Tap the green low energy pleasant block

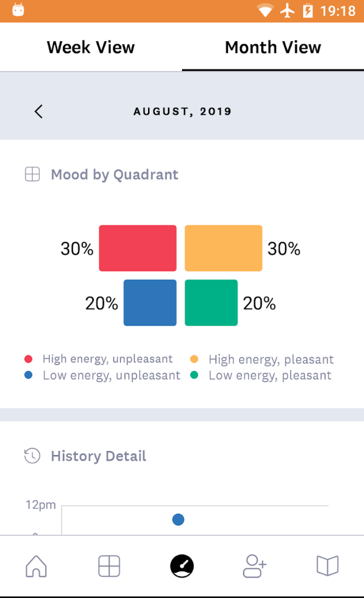coord(211,302)
